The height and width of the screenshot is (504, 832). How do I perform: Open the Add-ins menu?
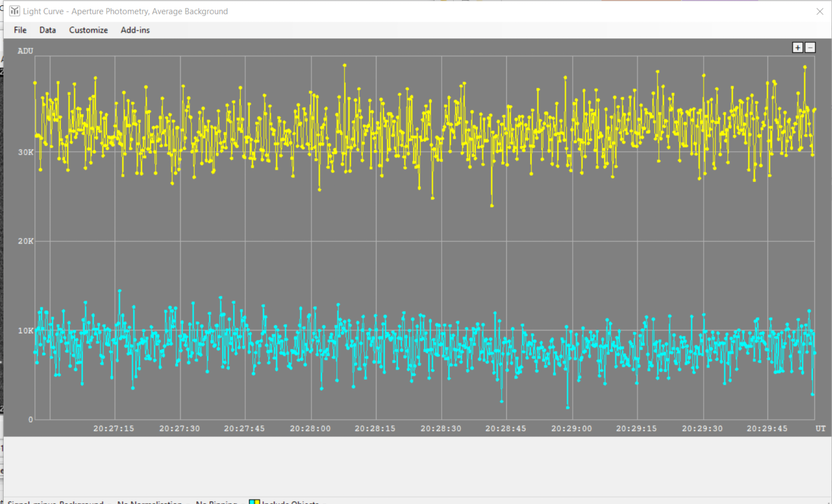[x=135, y=30]
